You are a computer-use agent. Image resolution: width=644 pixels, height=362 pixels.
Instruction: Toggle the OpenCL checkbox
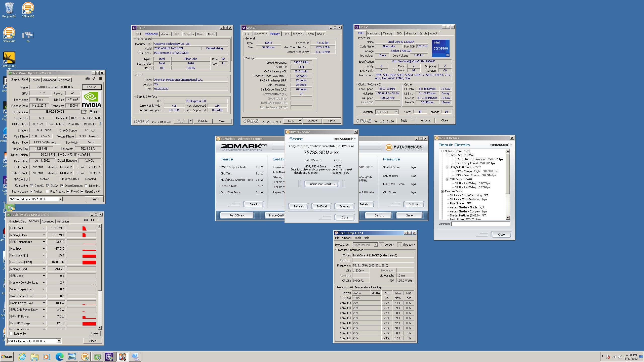(31, 186)
